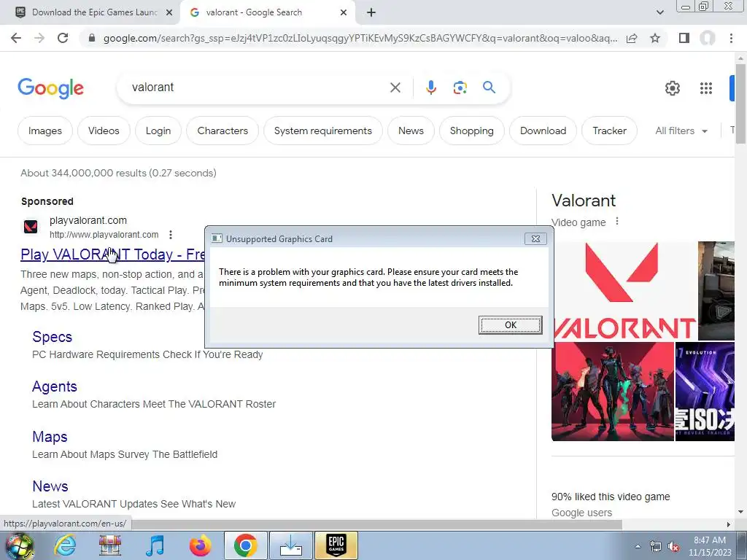Open the network tray icon
Viewport: 747px width, 560px height.
pos(656,547)
